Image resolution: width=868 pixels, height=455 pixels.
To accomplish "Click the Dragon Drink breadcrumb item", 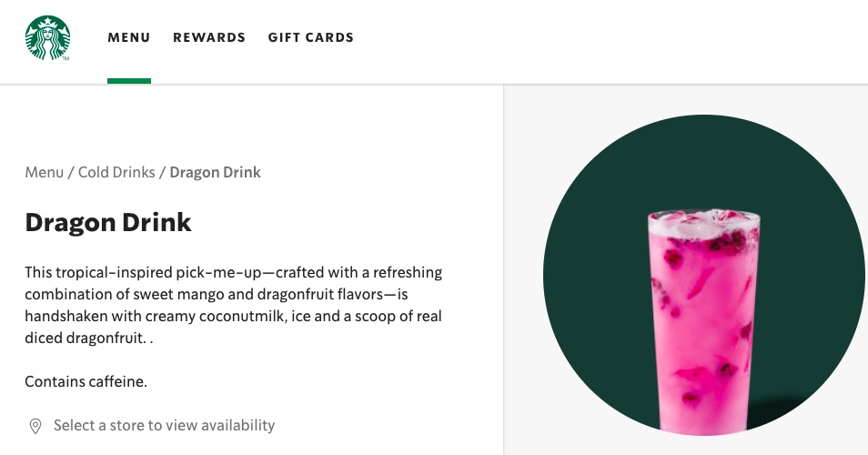I will click(215, 172).
